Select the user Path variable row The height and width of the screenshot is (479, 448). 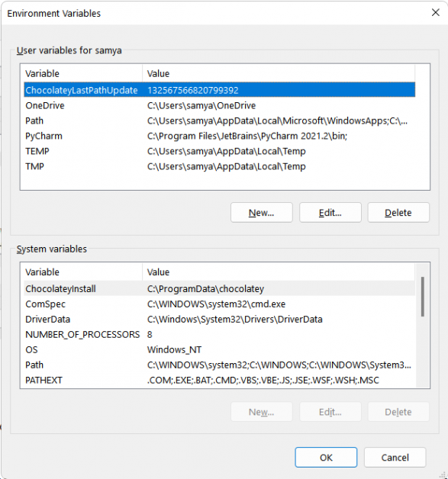click(219, 121)
